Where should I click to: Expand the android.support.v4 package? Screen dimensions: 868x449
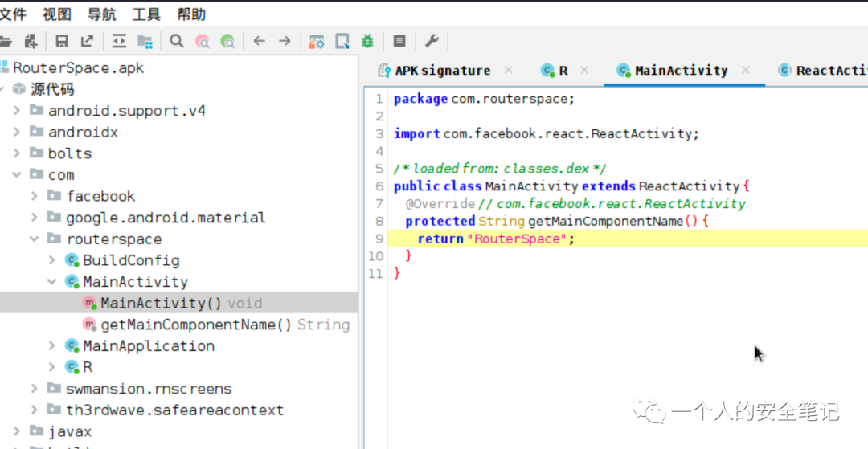click(x=17, y=111)
